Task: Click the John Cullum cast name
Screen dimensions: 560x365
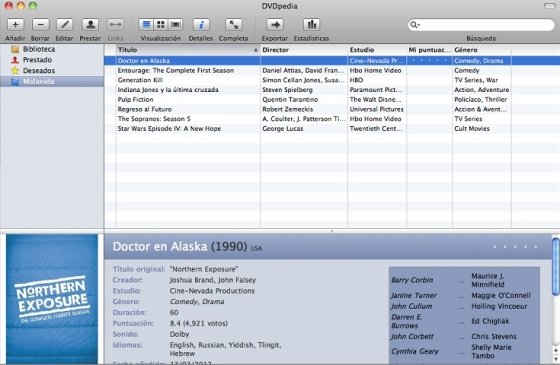Action: pyautogui.click(x=411, y=306)
